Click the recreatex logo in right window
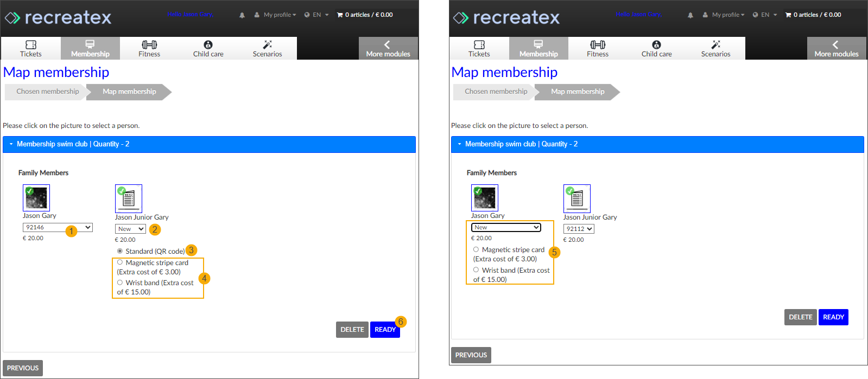This screenshot has height=379, width=868. click(x=506, y=17)
